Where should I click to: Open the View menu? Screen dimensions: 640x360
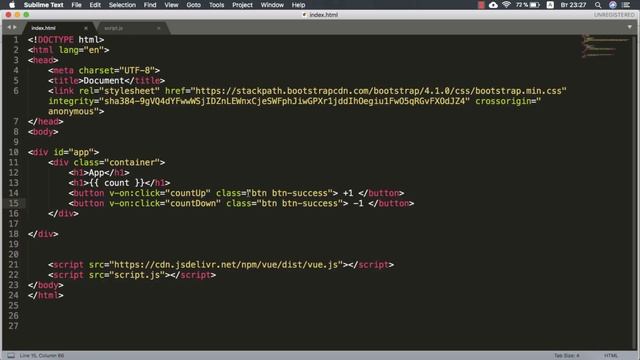(x=171, y=5)
